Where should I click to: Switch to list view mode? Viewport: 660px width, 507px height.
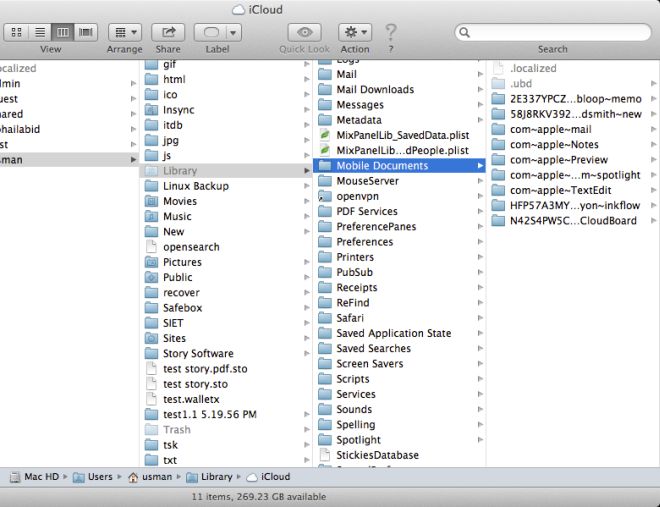40,32
